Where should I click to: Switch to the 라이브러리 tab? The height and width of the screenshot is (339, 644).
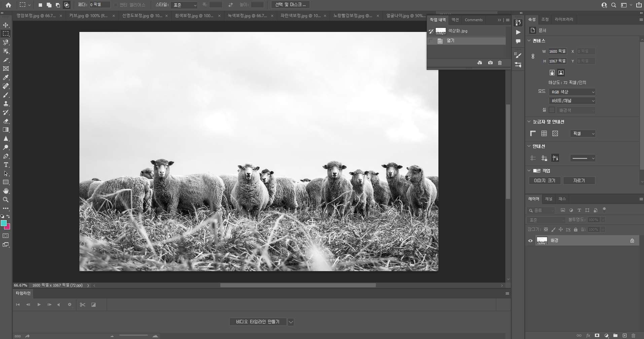point(564,19)
